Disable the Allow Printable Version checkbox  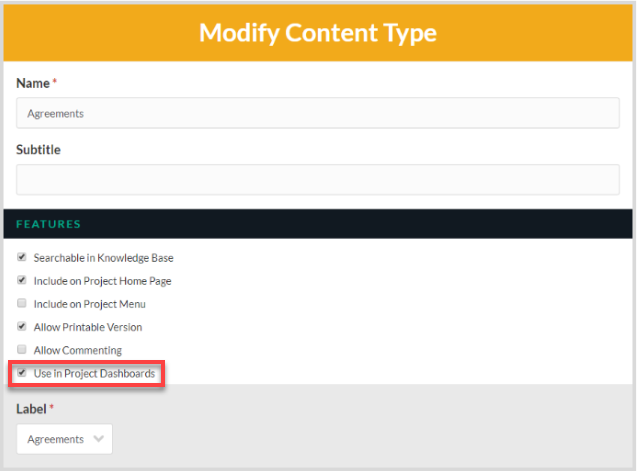(22, 326)
